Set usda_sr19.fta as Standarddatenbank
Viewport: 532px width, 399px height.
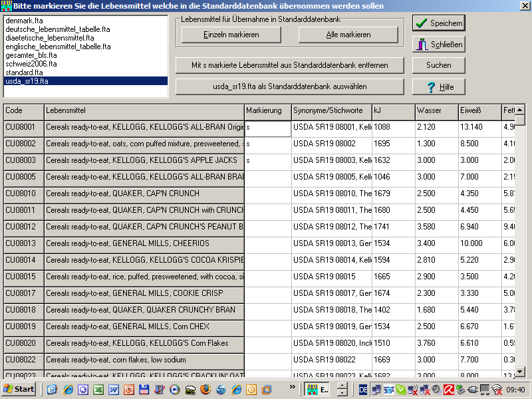click(x=289, y=86)
